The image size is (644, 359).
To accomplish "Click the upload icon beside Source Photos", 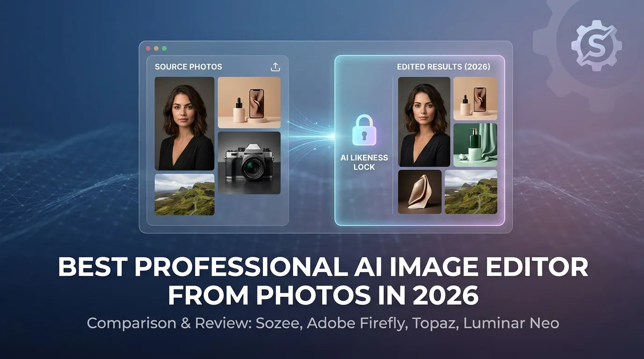I will [x=275, y=67].
